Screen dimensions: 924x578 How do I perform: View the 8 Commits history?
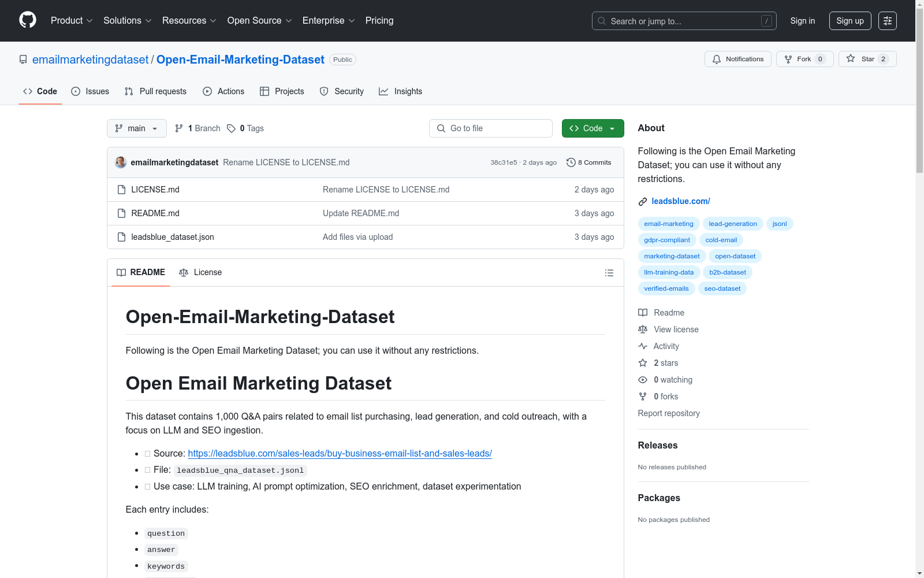pos(589,162)
